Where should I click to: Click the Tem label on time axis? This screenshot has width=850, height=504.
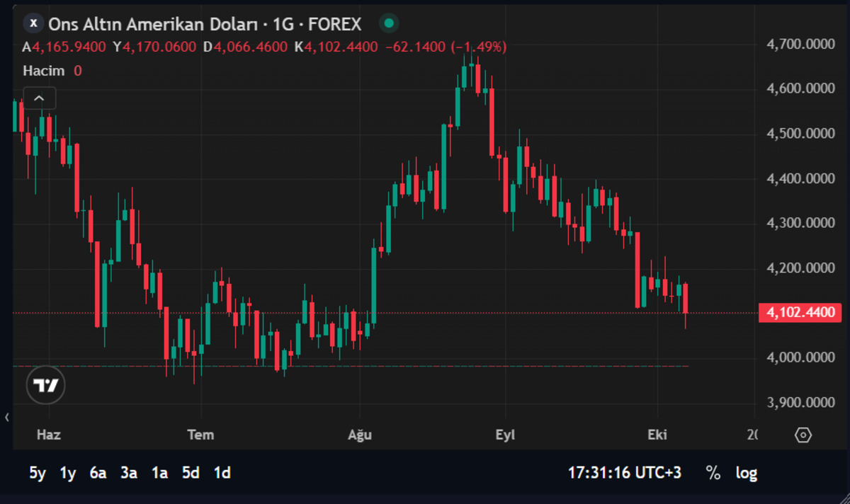click(200, 435)
